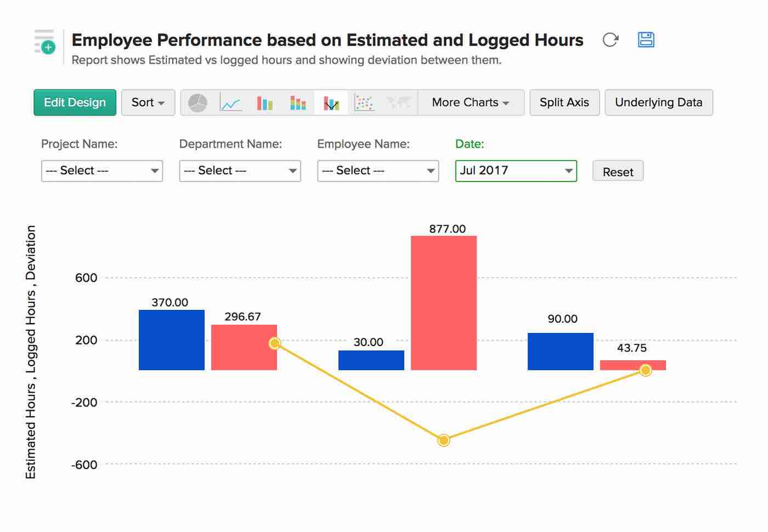Switch to the scatter plot chart icon
Image resolution: width=768 pixels, height=532 pixels.
[365, 102]
